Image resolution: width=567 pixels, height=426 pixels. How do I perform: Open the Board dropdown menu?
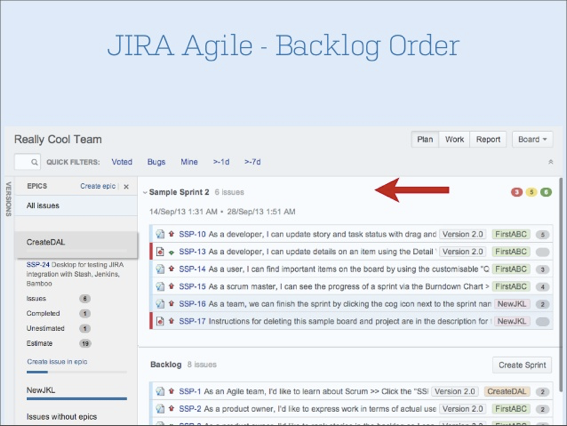532,140
